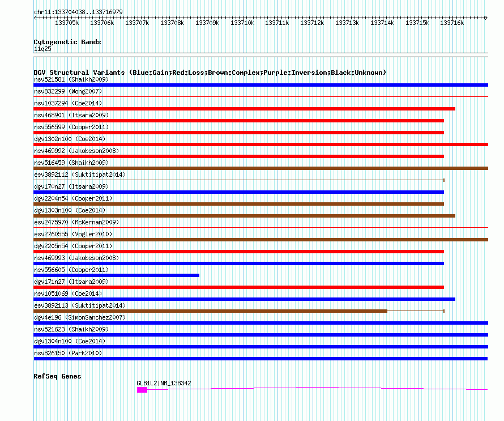Click the magenta GLB1L2 exon box

(x=142, y=390)
